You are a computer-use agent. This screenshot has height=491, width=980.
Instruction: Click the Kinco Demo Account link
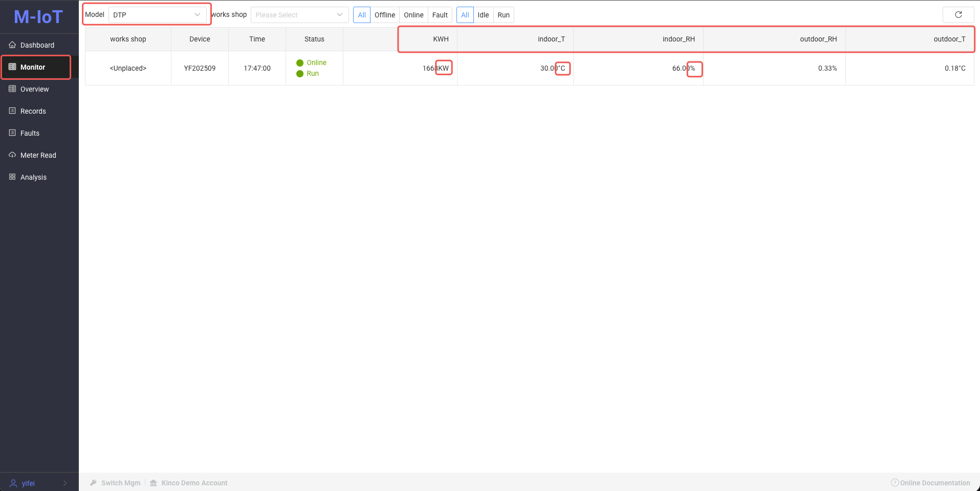194,483
